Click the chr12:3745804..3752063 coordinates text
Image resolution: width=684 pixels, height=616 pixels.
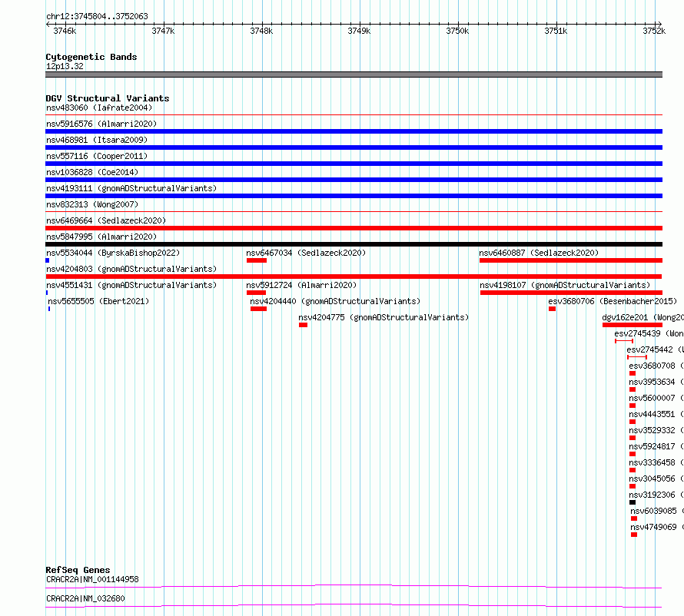98,16
